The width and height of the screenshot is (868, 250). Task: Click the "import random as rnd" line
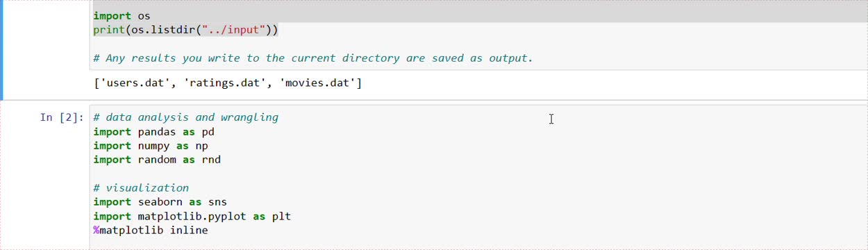point(157,160)
